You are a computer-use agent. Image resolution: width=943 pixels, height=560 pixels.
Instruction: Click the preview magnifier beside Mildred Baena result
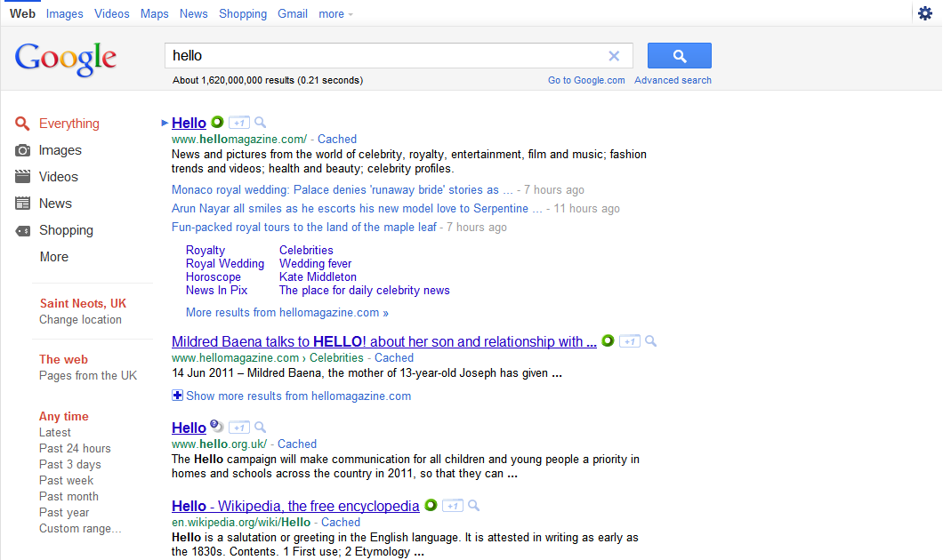click(x=650, y=341)
